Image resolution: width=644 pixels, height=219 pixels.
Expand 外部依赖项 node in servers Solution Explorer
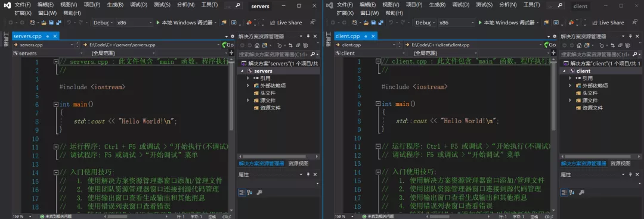pos(248,86)
